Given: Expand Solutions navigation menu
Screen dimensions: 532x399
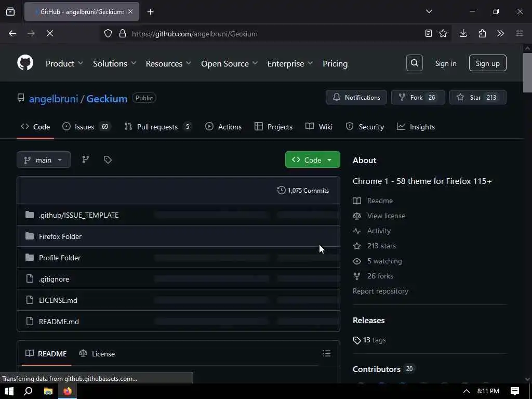Looking at the screenshot, I should tap(115, 63).
